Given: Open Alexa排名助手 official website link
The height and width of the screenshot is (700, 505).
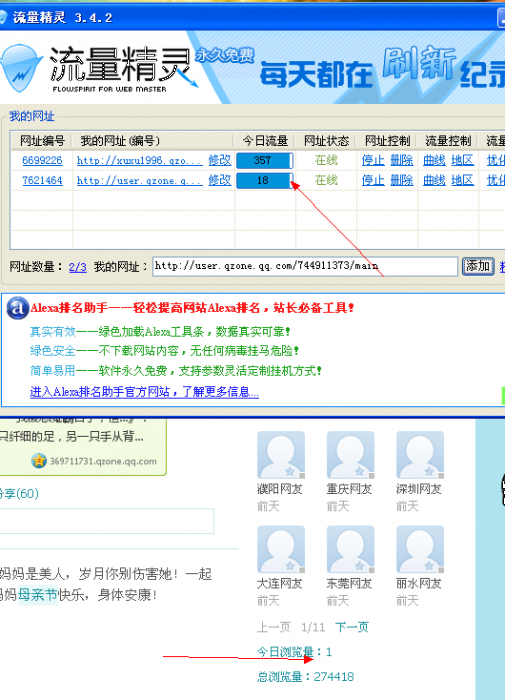Looking at the screenshot, I should (x=144, y=392).
